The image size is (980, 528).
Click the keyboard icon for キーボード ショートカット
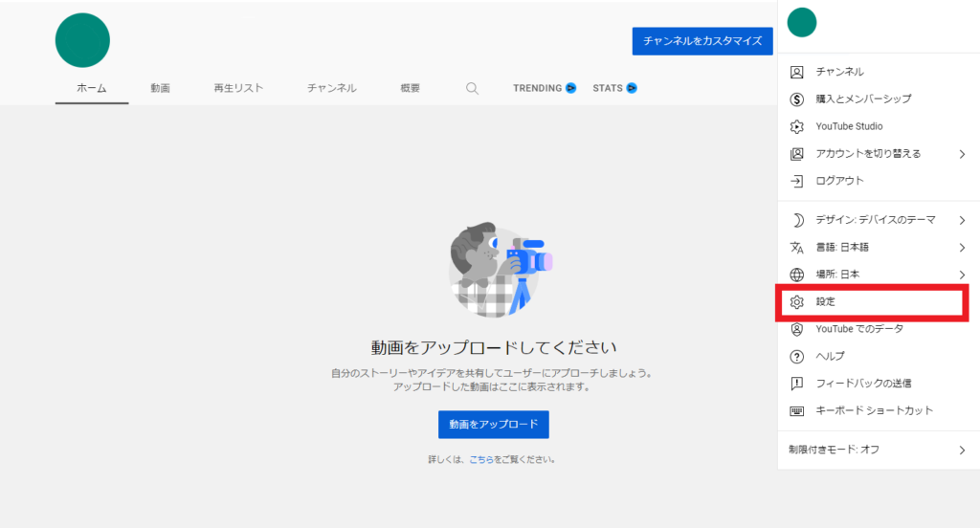click(x=796, y=410)
